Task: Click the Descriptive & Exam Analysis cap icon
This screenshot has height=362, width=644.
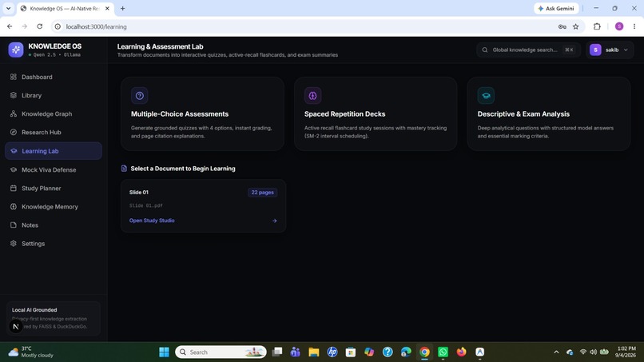Action: 486,96
